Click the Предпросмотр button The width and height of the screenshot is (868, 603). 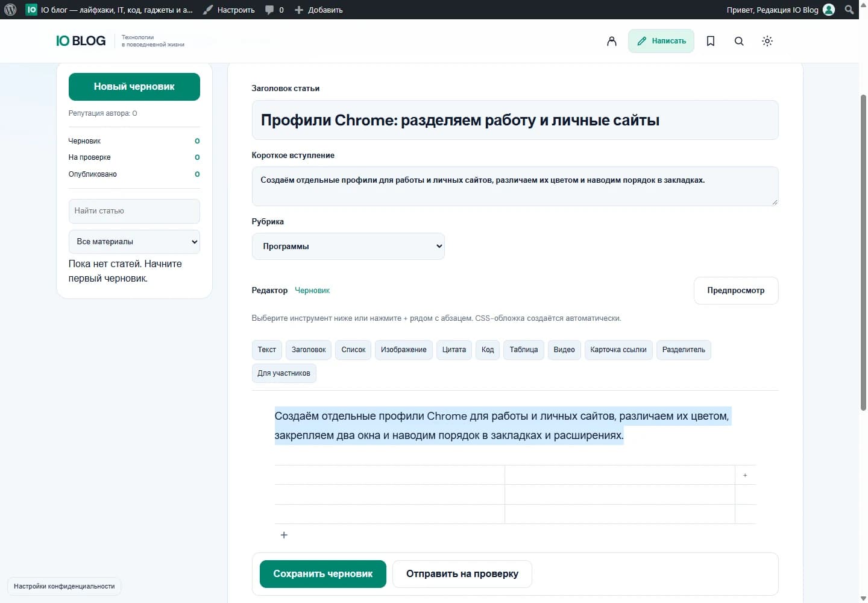[736, 291]
